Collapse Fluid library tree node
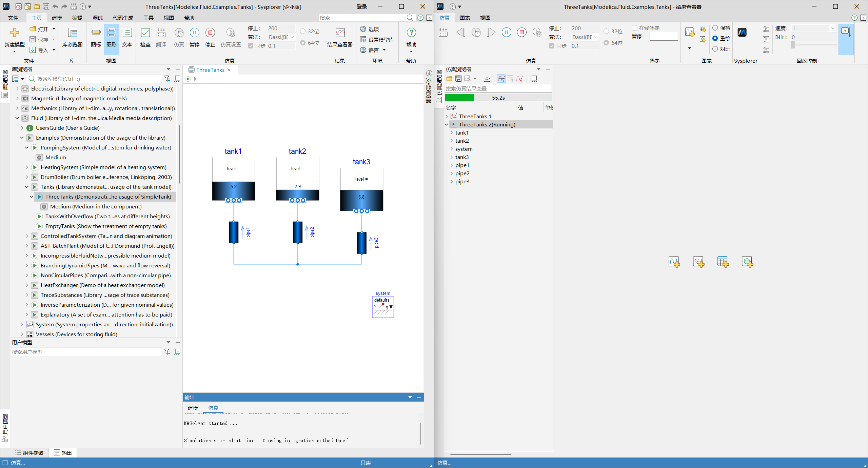868x468 pixels. pyautogui.click(x=17, y=118)
